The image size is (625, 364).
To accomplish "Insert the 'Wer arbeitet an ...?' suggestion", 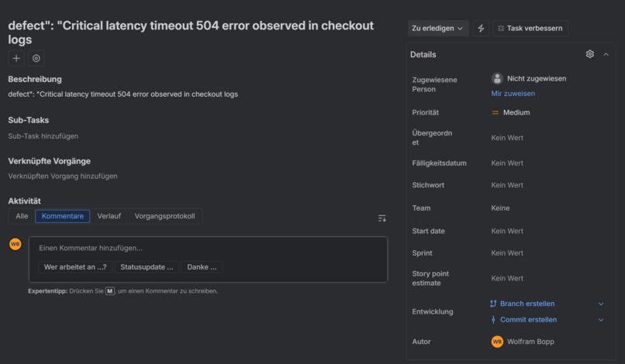I will 75,267.
